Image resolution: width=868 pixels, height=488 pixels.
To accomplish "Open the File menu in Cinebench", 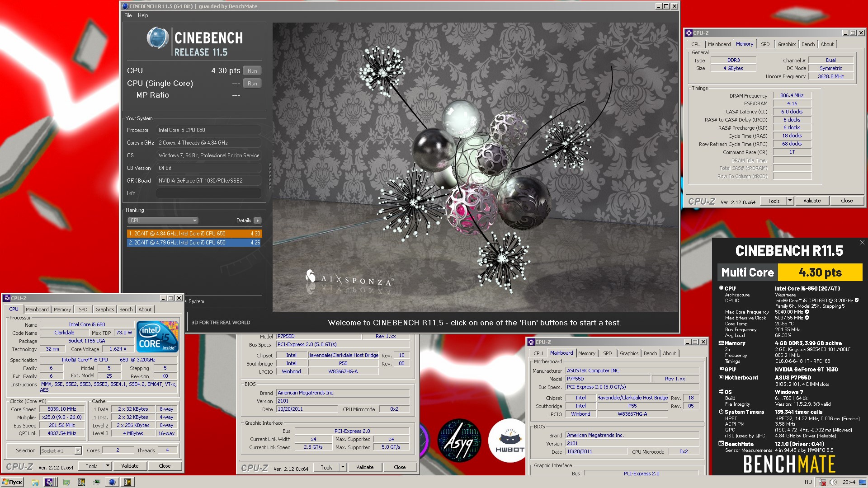I will 128,15.
